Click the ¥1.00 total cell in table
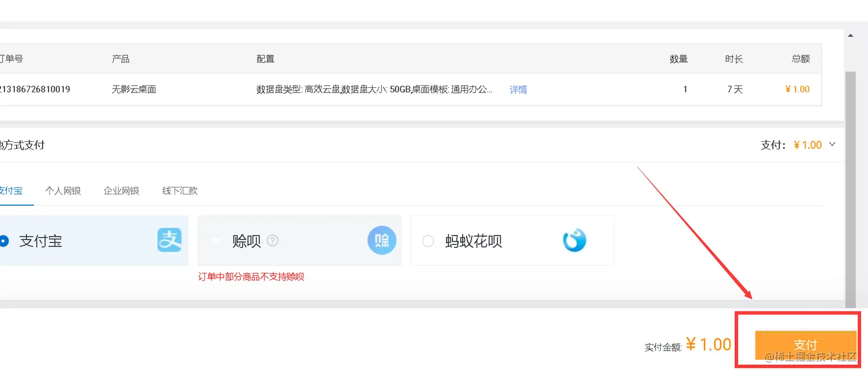 tap(797, 90)
